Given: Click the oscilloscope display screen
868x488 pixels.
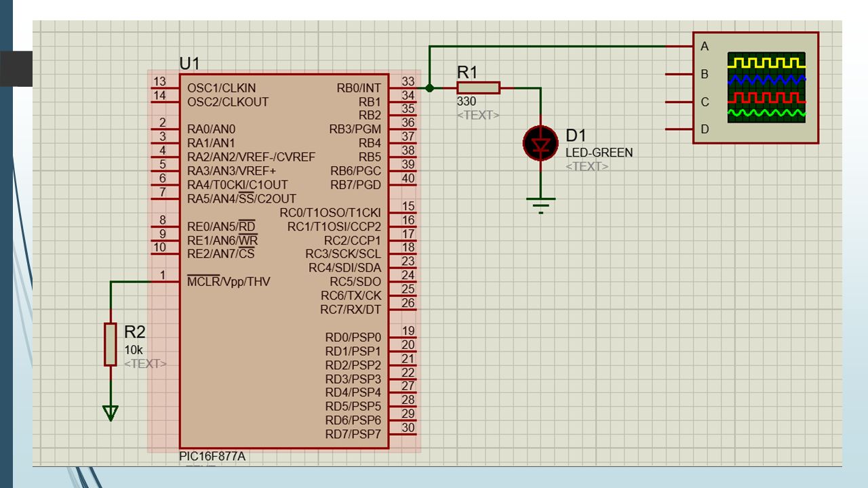Looking at the screenshot, I should coord(766,87).
